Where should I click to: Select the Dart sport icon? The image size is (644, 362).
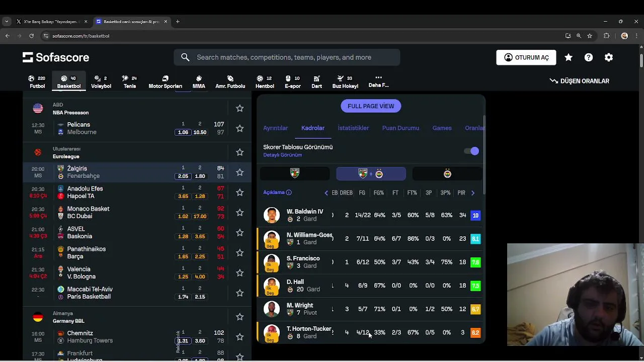click(x=316, y=82)
